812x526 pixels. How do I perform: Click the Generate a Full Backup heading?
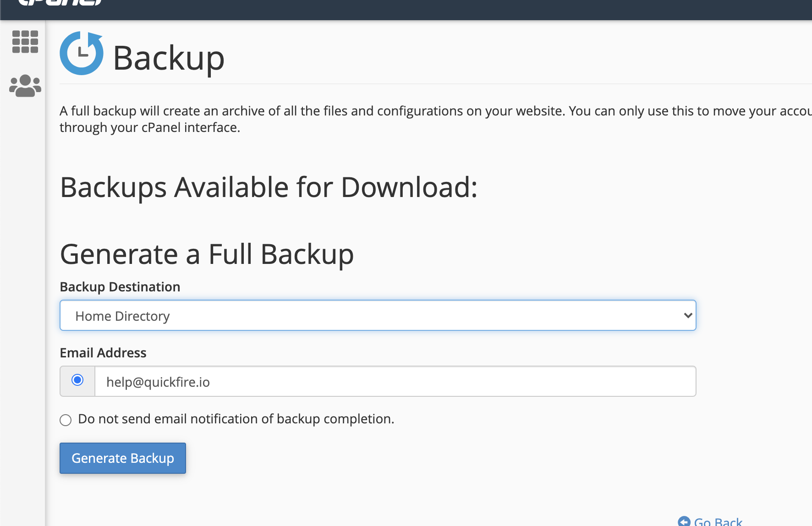click(x=207, y=254)
